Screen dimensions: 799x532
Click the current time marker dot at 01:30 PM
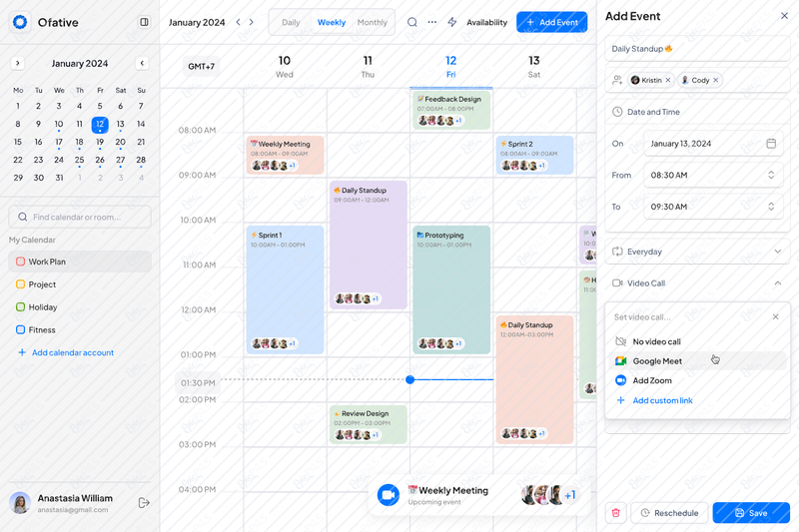point(410,379)
